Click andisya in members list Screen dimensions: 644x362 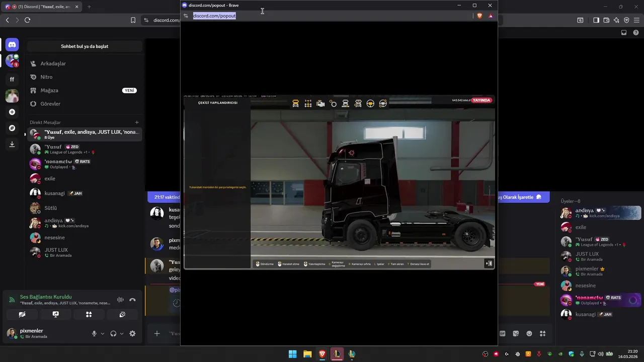[x=600, y=213]
